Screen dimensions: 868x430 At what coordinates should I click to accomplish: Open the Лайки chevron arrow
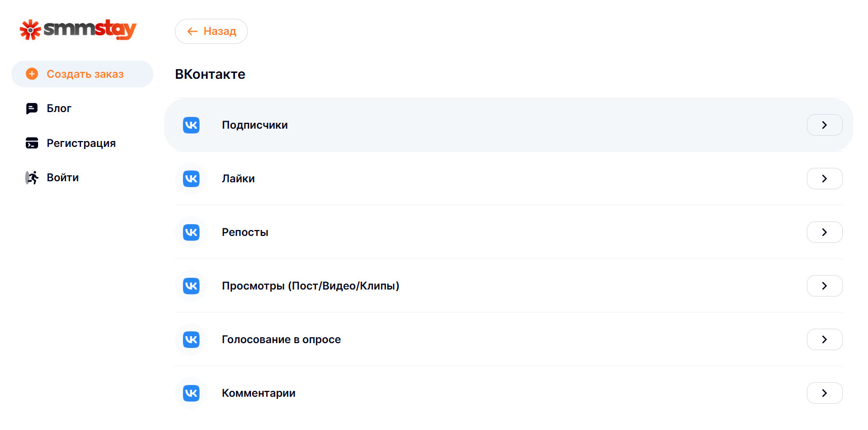pos(824,179)
